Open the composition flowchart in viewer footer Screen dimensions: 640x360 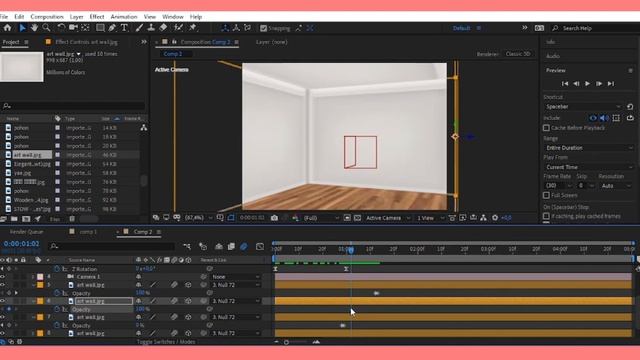483,218
